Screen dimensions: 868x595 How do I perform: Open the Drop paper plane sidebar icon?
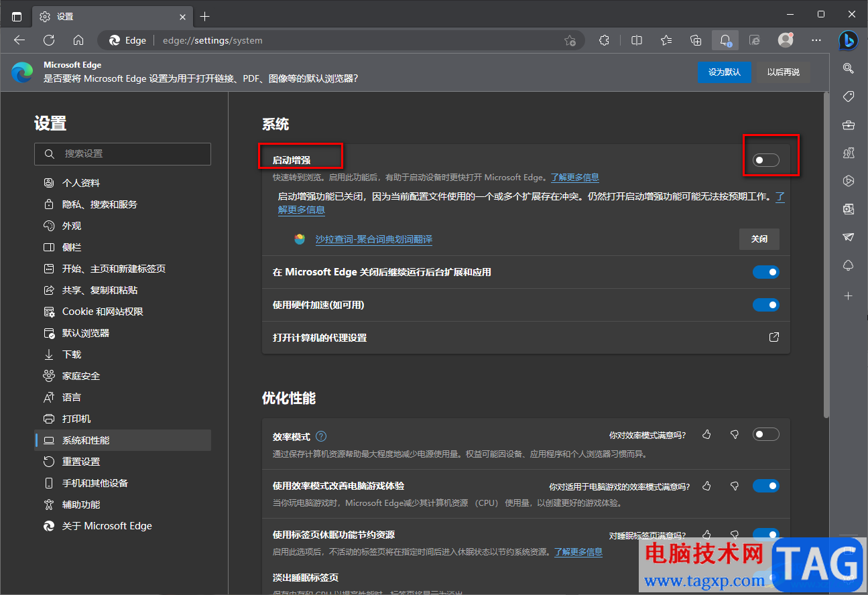coord(849,237)
